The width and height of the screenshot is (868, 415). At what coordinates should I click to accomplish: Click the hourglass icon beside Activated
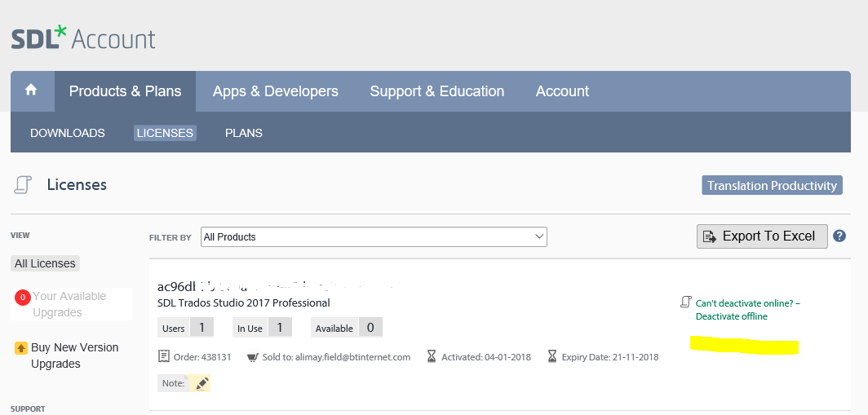[432, 356]
